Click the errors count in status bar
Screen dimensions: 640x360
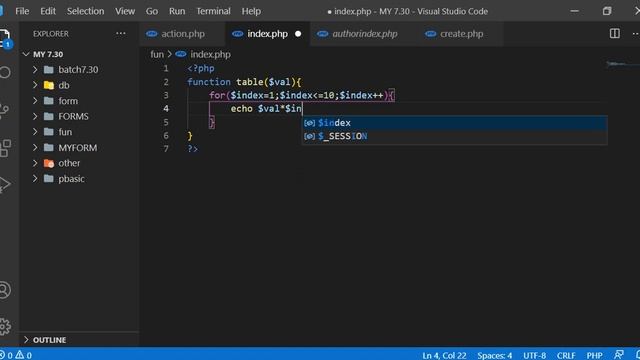[6, 355]
